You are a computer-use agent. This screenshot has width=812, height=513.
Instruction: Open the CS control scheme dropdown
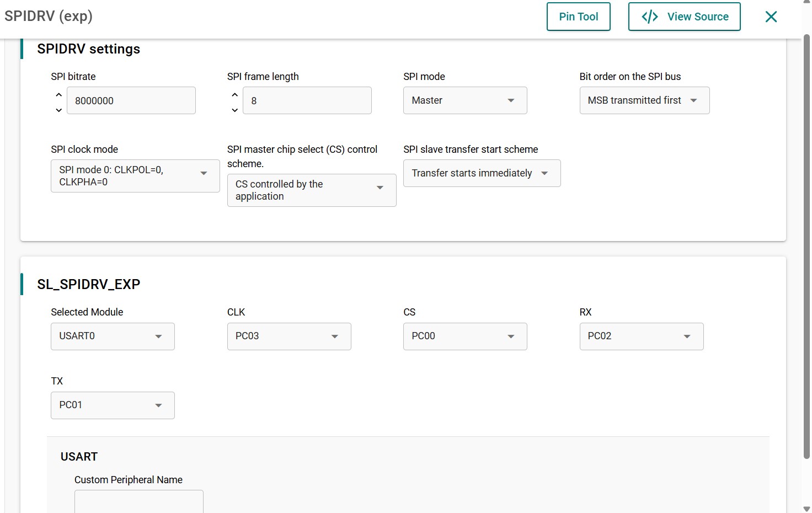coord(312,190)
